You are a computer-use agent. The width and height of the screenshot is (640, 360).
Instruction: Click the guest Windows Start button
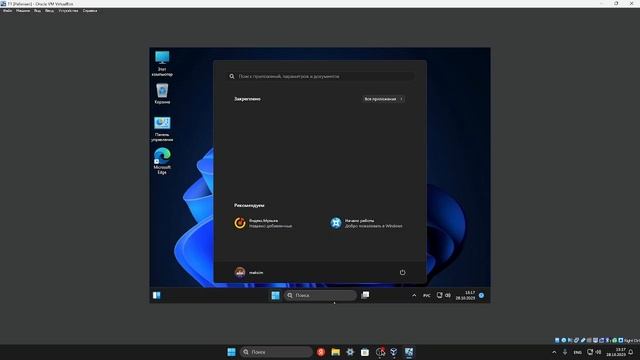click(x=276, y=295)
